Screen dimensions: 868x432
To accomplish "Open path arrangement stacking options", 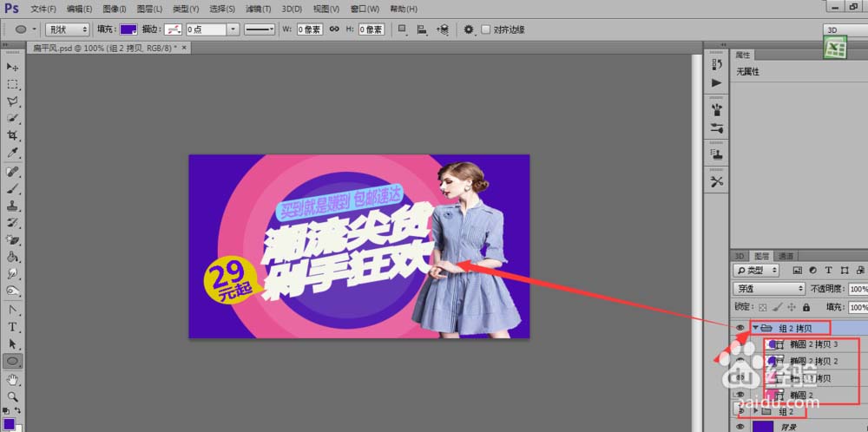I will coord(443,29).
